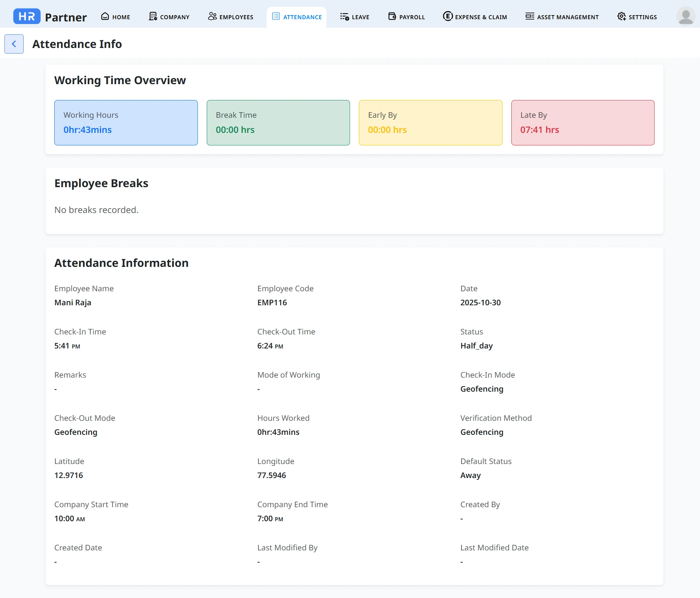Click the Employees people icon

212,17
